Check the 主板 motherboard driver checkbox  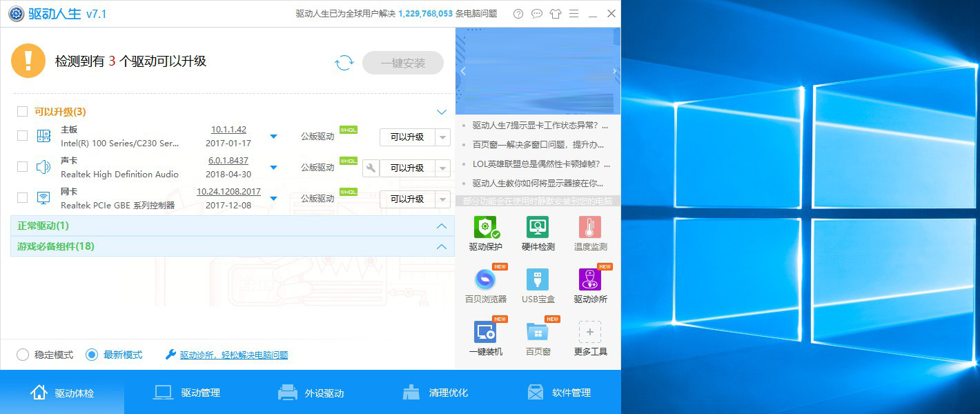(x=21, y=136)
